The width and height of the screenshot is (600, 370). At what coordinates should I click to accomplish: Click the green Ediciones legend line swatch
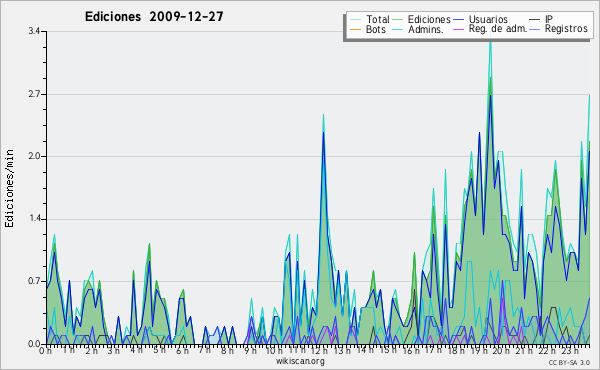398,19
